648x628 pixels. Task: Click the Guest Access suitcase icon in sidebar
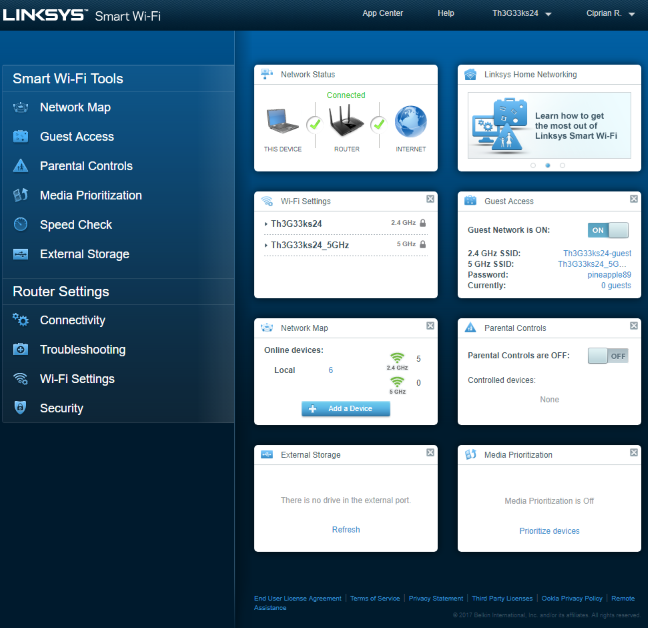coord(20,136)
